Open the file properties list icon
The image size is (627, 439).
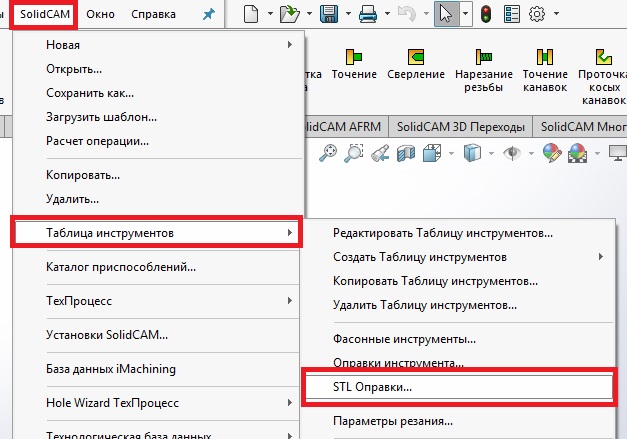(511, 14)
